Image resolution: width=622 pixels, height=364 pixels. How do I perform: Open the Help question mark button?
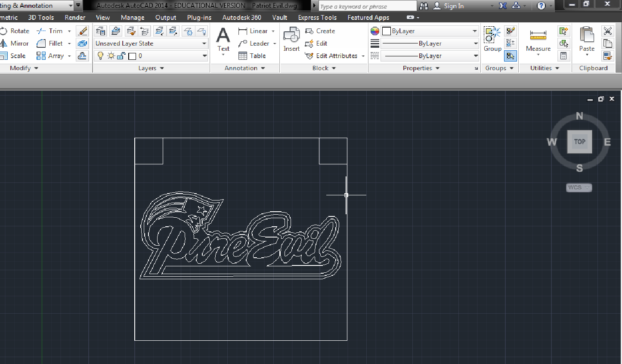[x=542, y=6]
